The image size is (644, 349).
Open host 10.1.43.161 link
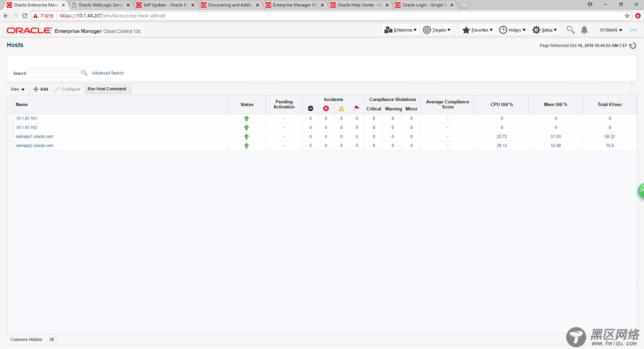click(x=26, y=118)
